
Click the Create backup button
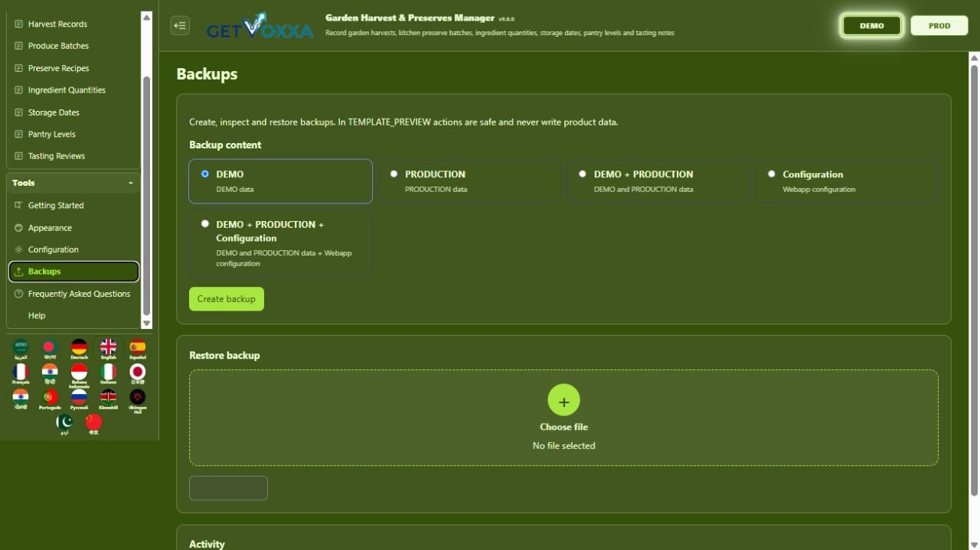click(227, 299)
